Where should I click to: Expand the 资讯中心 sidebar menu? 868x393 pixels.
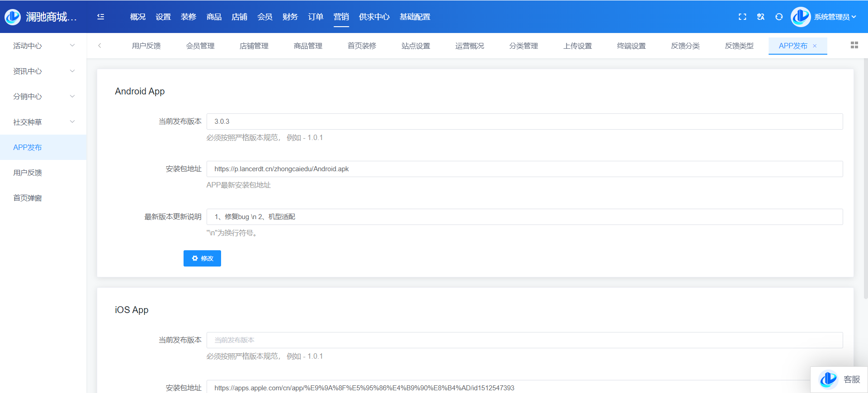point(43,71)
